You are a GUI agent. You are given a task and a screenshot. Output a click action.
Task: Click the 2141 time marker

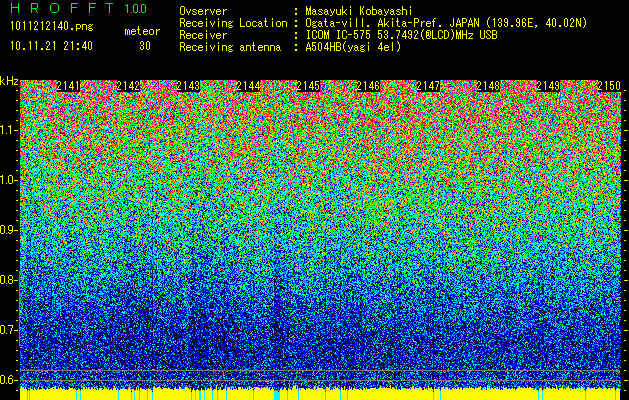click(x=68, y=86)
